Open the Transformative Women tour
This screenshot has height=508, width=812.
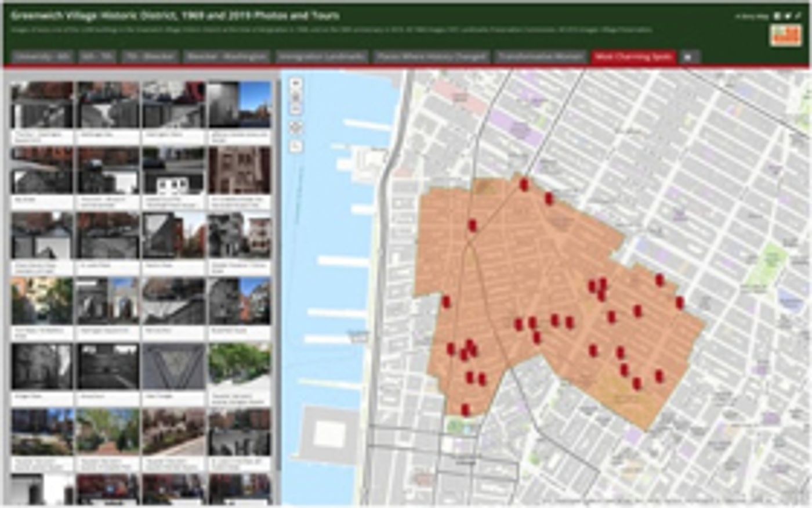(x=539, y=57)
